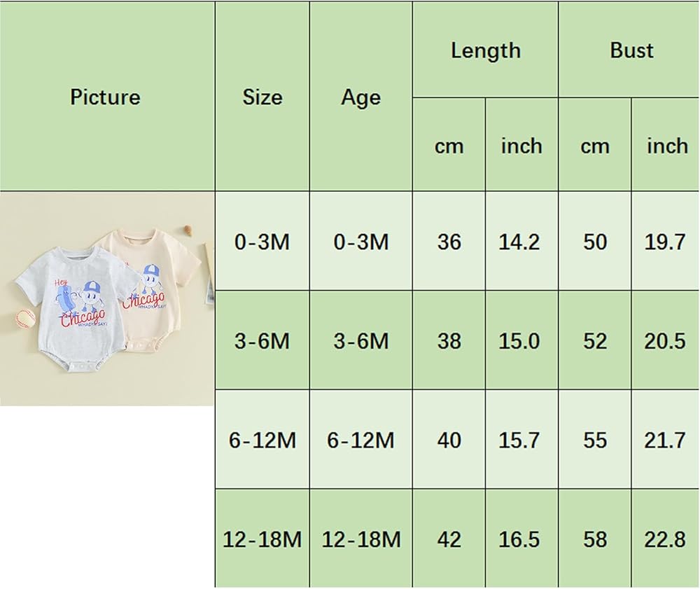Click the 38 cm length cell

(449, 341)
